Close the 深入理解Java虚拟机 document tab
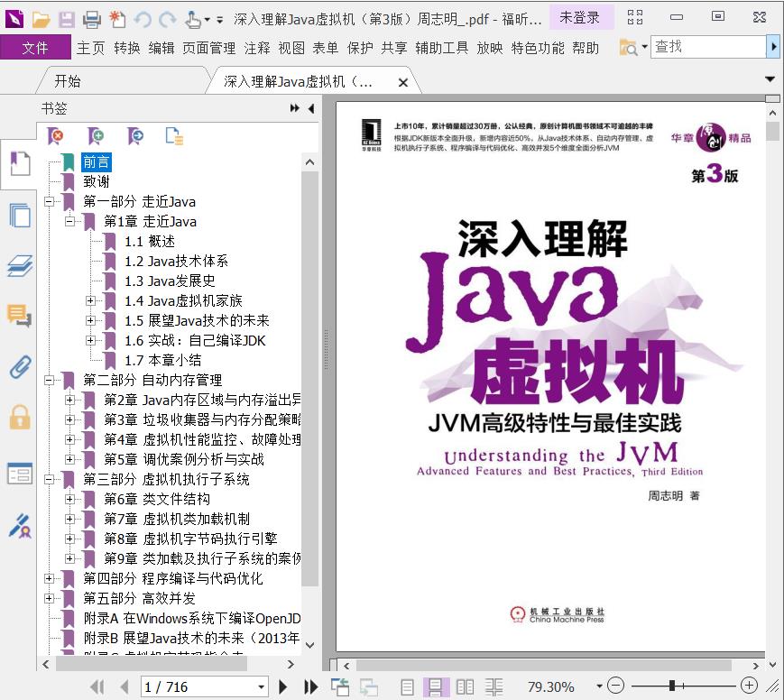This screenshot has width=784, height=700. click(403, 82)
